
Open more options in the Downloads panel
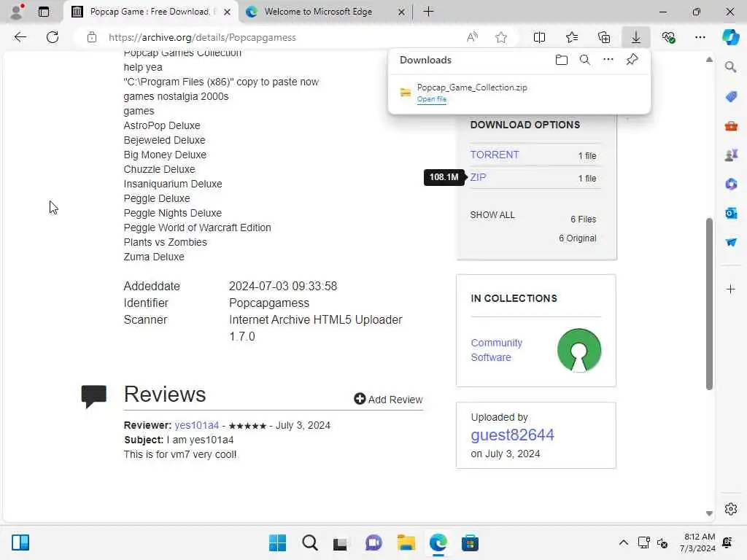tap(608, 60)
